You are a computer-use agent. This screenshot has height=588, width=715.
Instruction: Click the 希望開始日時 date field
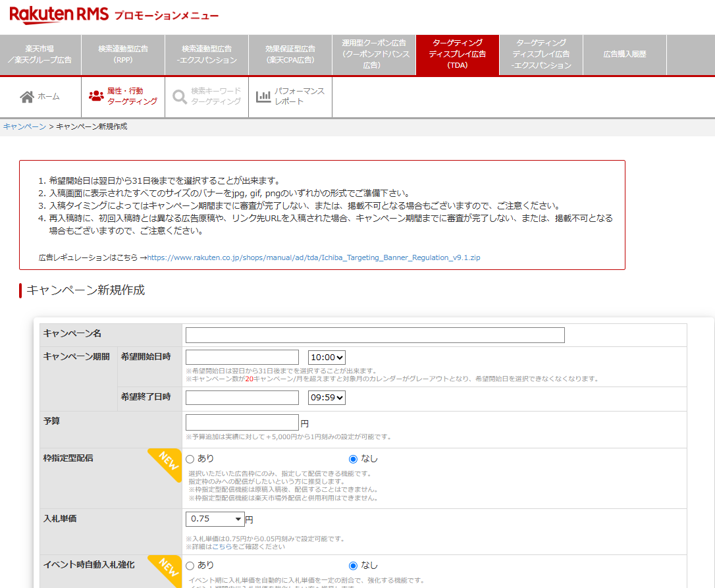point(242,358)
